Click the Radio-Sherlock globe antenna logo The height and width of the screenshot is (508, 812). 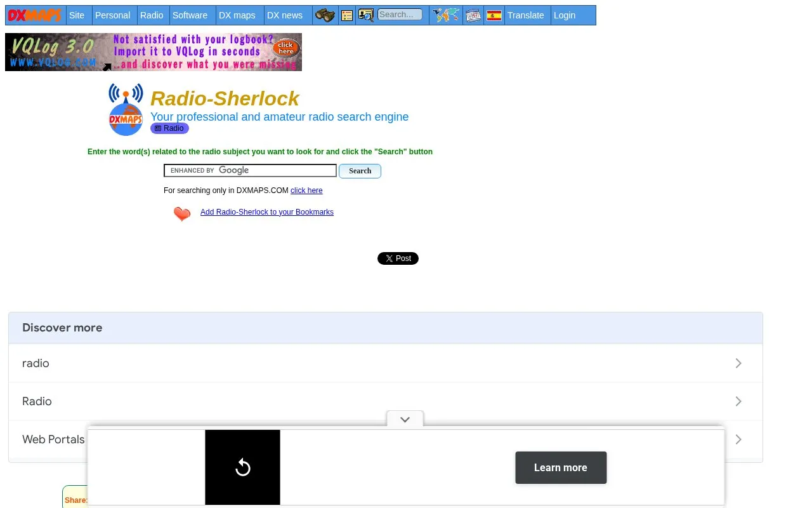[126, 109]
